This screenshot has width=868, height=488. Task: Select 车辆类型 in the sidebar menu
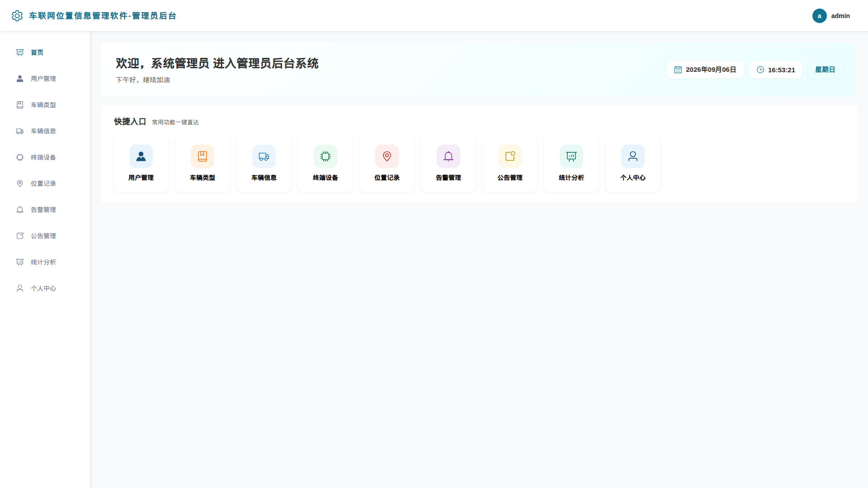pos(45,105)
